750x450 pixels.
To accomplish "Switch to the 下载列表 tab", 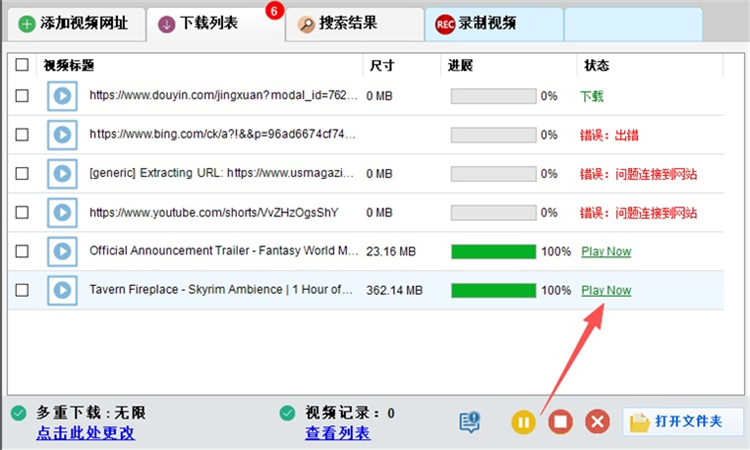I will click(215, 23).
